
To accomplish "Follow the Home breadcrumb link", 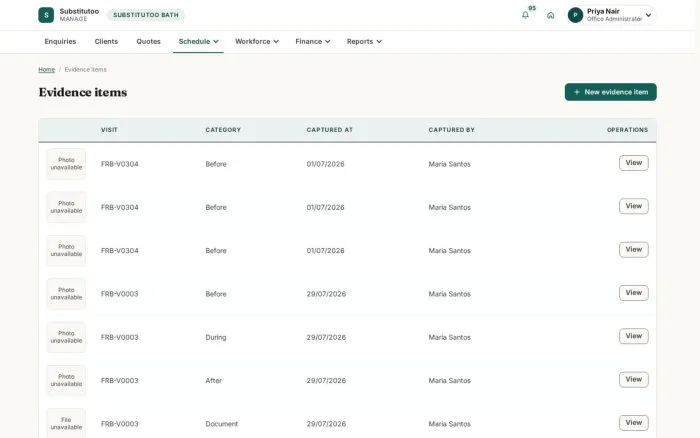I will click(46, 70).
